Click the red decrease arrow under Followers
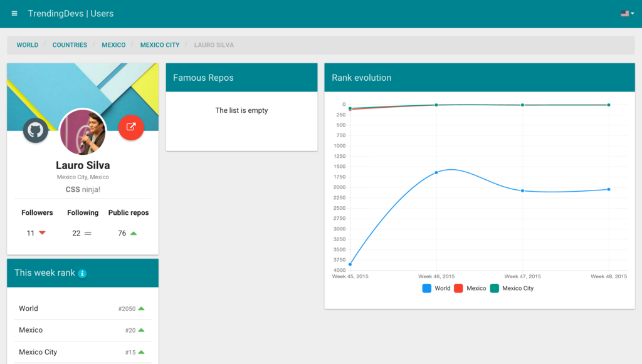 (x=43, y=232)
